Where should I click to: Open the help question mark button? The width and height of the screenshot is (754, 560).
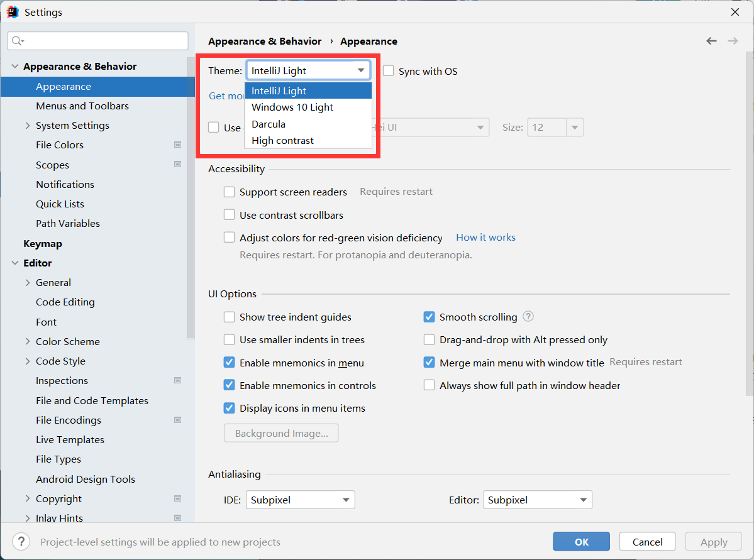tap(21, 542)
